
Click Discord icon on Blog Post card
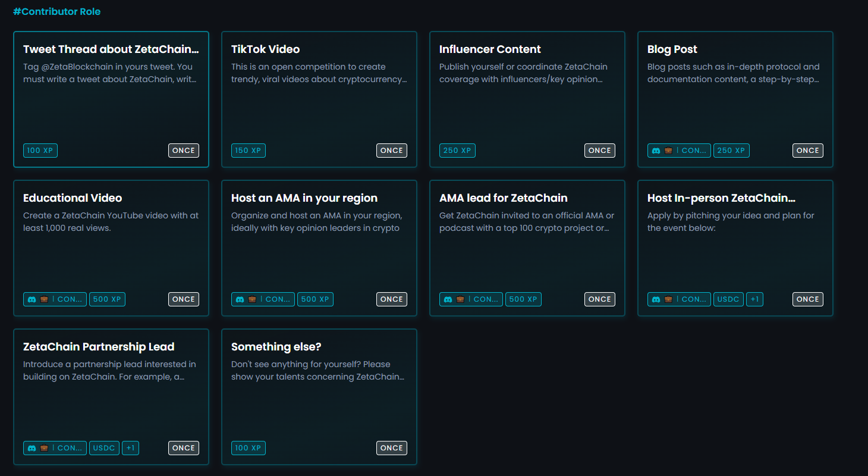coord(656,151)
